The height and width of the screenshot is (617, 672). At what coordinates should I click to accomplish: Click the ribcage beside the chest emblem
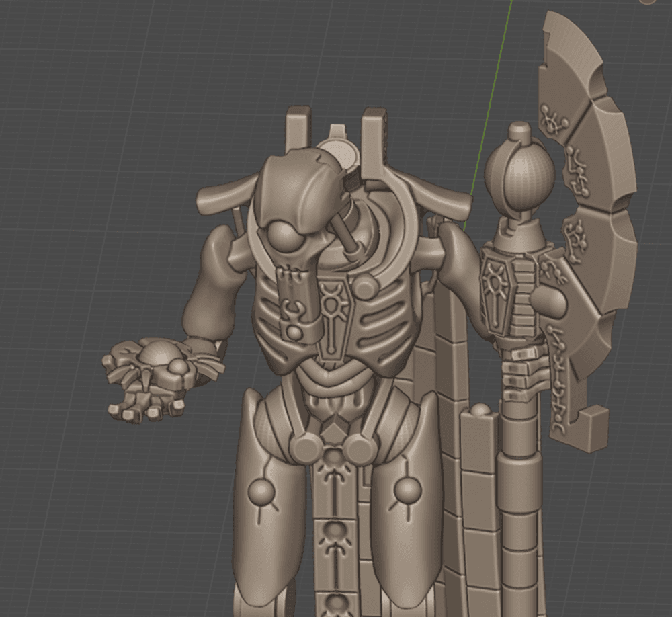(x=376, y=316)
